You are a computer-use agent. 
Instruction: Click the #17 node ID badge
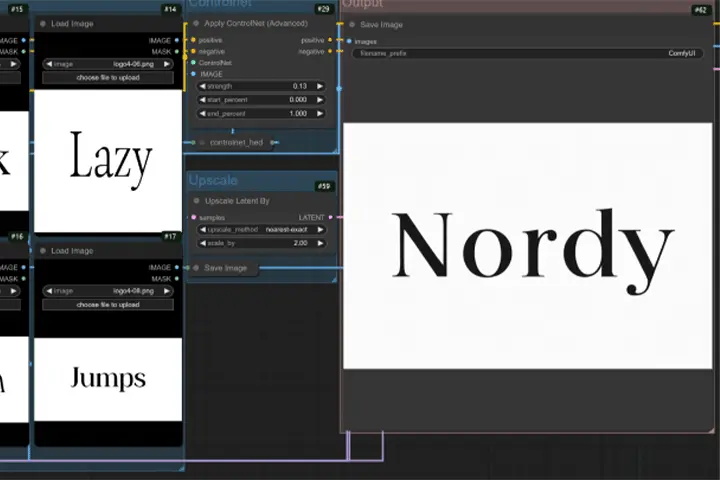tap(170, 237)
